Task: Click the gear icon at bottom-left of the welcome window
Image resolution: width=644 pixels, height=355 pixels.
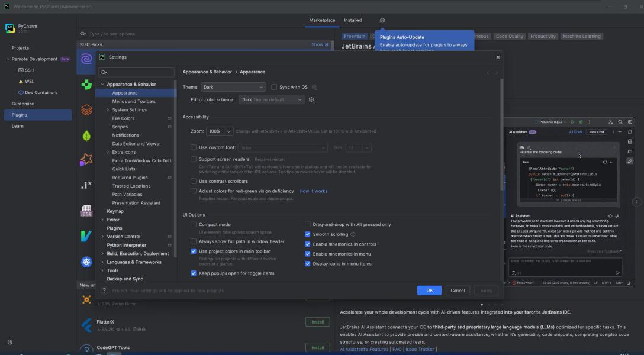Action: tap(9, 342)
